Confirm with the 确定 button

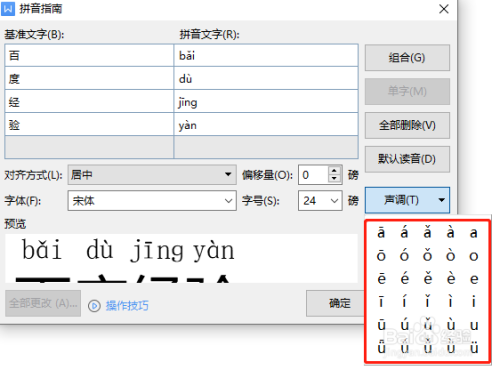[x=336, y=303]
